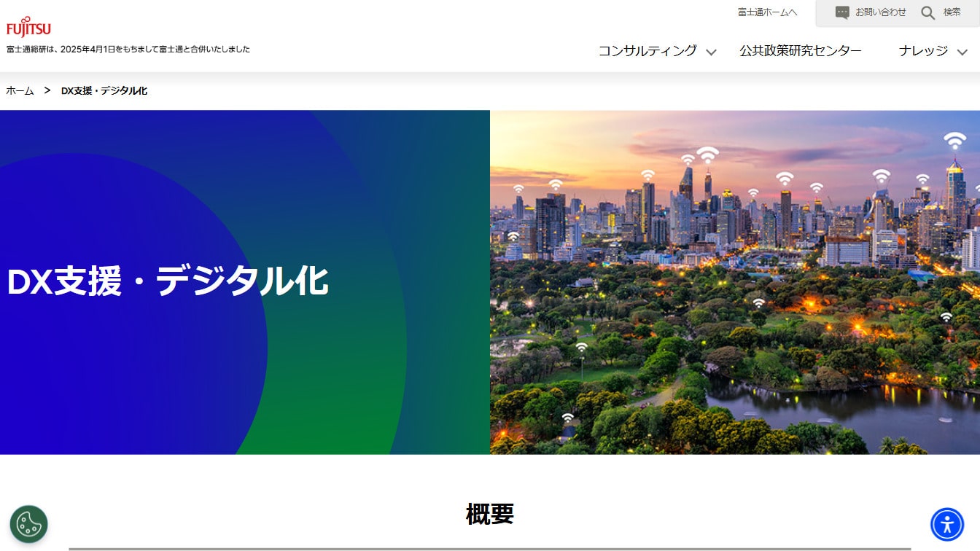Click the chat bubble inquiry icon
Viewport: 980px width, 551px height.
coord(842,12)
